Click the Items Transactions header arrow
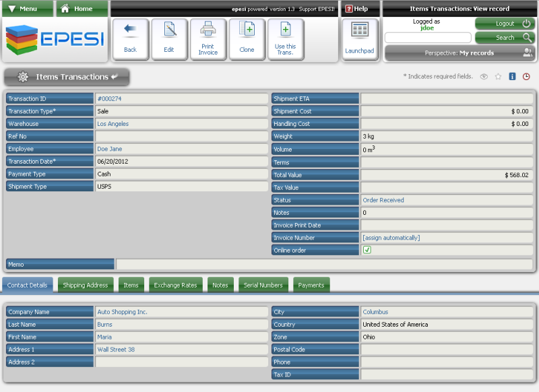 (115, 77)
